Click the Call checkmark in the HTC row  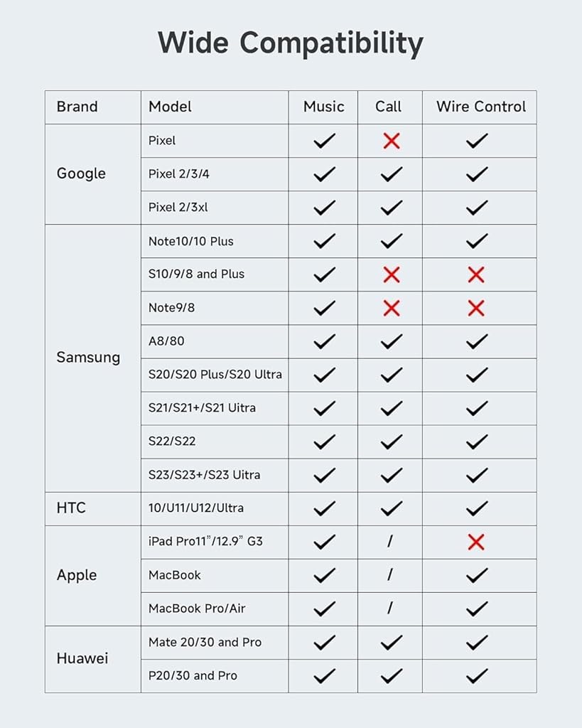pos(391,508)
